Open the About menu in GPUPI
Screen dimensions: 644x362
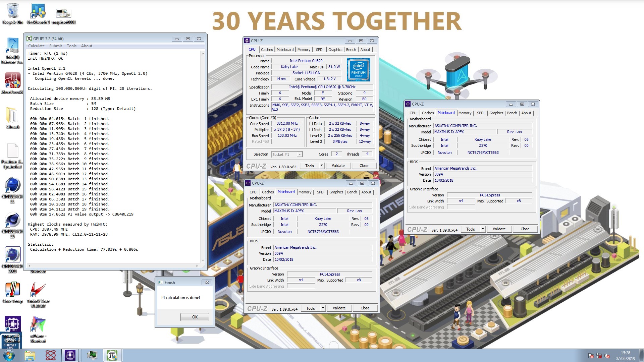click(87, 46)
